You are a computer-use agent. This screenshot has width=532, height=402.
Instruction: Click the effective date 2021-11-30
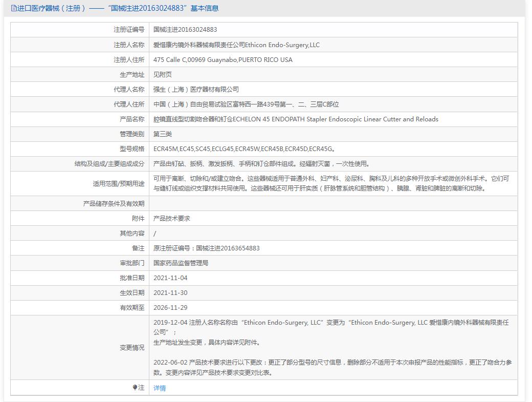170,293
